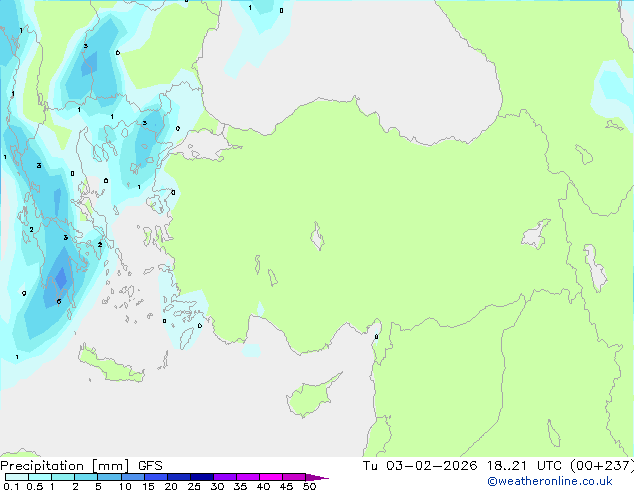Select the 30–35 mm purple legend swatch

click(225, 477)
